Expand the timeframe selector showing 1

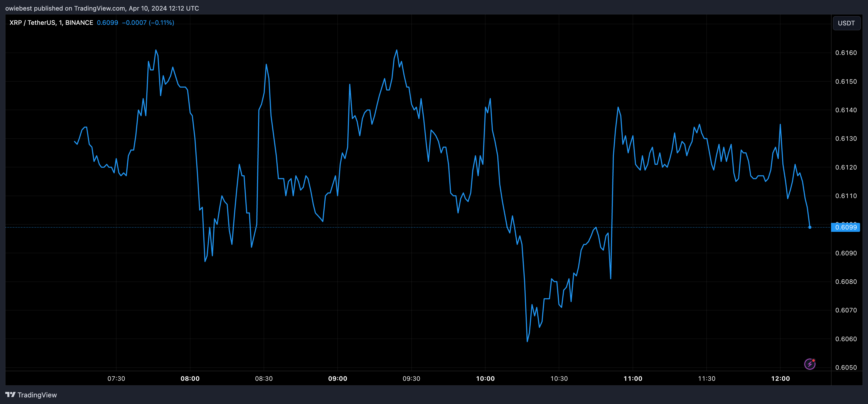point(61,22)
